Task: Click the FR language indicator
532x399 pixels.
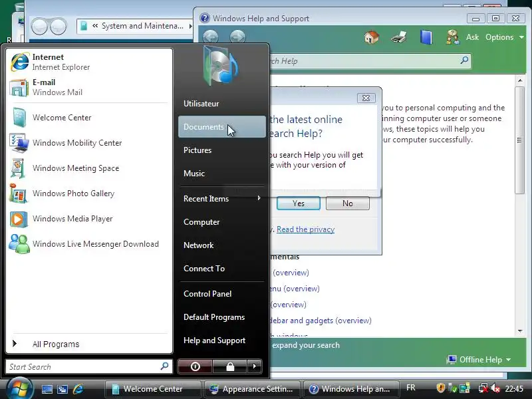Action: (x=411, y=388)
